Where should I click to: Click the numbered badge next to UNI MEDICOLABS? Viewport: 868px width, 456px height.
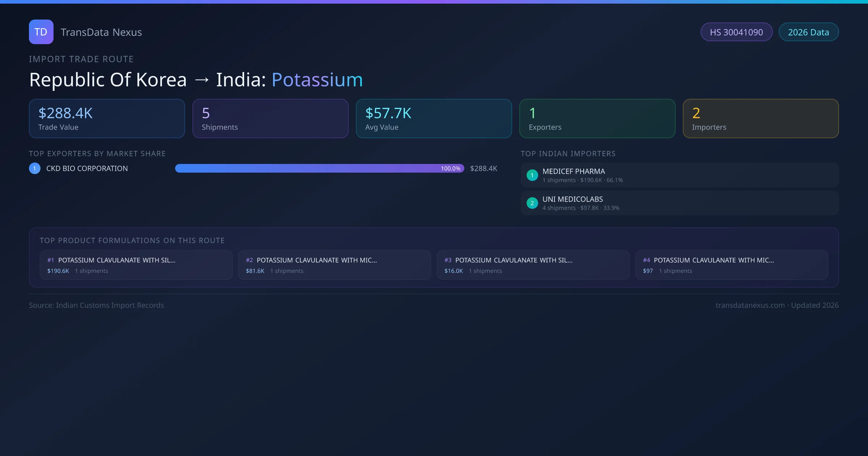pyautogui.click(x=532, y=203)
